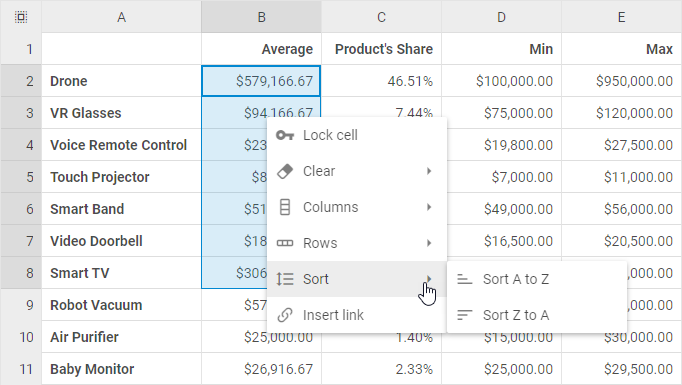Click the Average header cell
The height and width of the screenshot is (385, 682).
pos(261,49)
